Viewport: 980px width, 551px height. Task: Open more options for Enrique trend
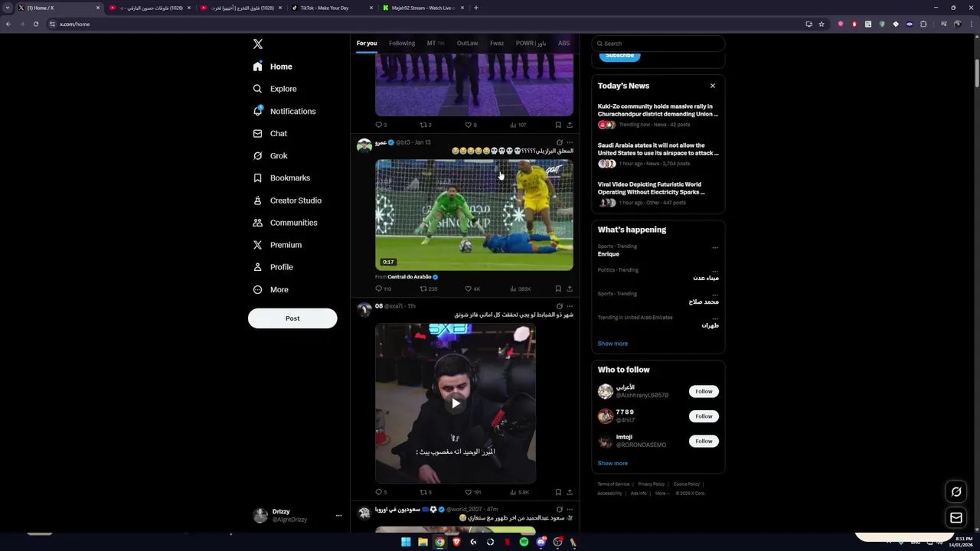715,247
